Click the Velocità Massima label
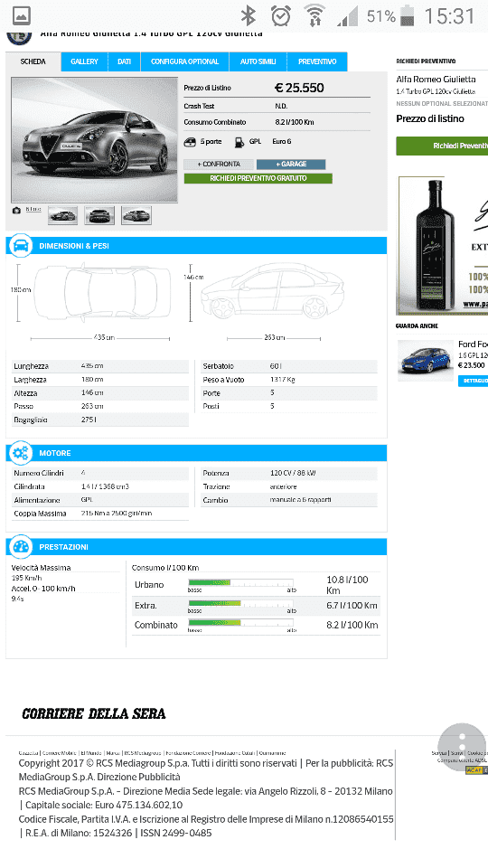 41,568
